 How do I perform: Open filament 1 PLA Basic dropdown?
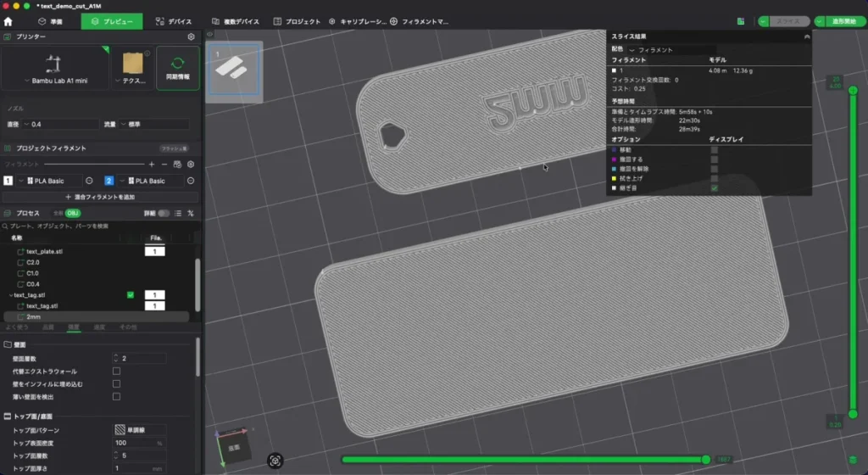coord(48,181)
